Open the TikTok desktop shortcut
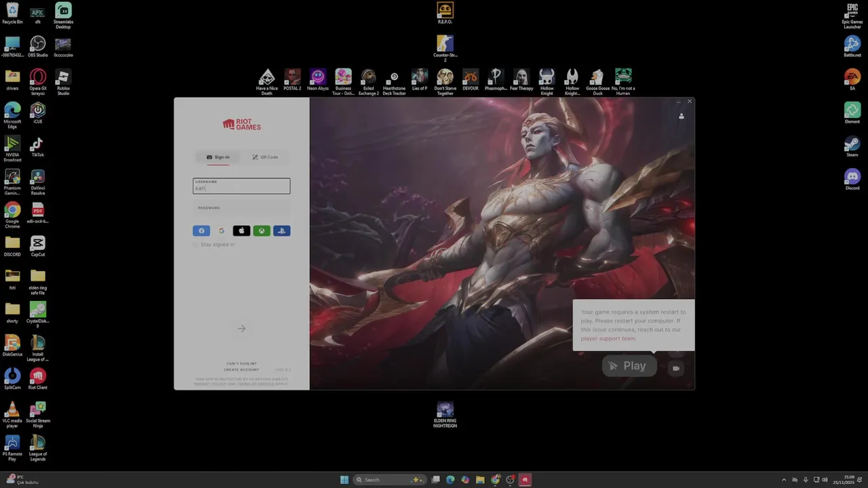The width and height of the screenshot is (868, 488). point(38,146)
